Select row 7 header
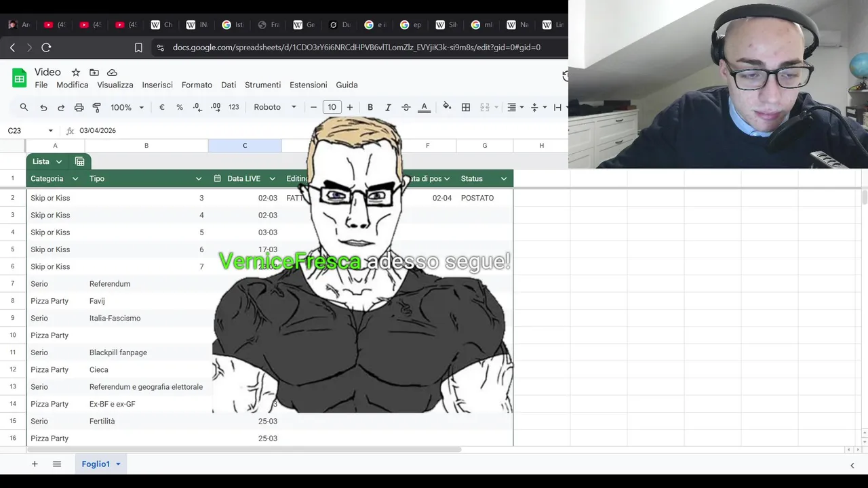868x488 pixels. [x=12, y=284]
